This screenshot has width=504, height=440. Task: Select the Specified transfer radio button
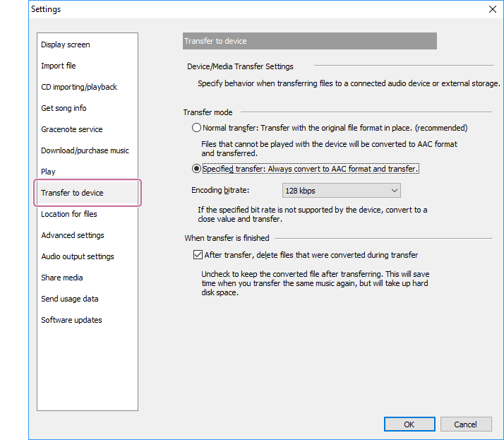point(197,169)
